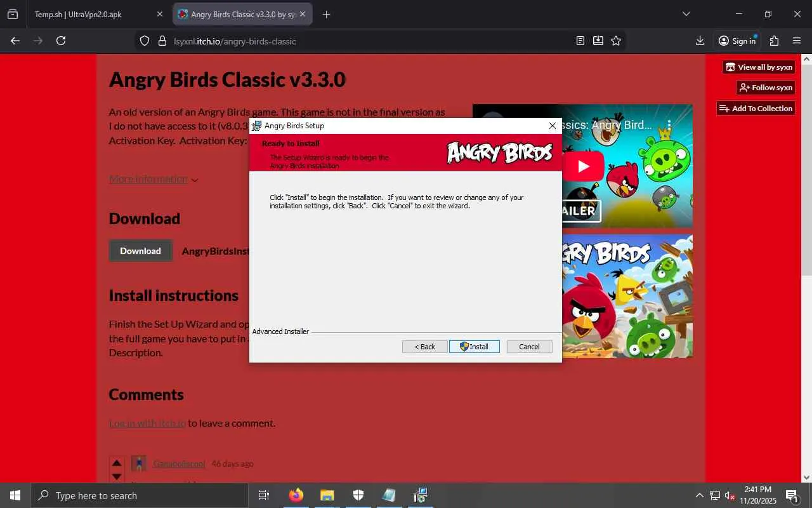Follow syxn on itch.io
The image size is (812, 508).
[x=766, y=88]
